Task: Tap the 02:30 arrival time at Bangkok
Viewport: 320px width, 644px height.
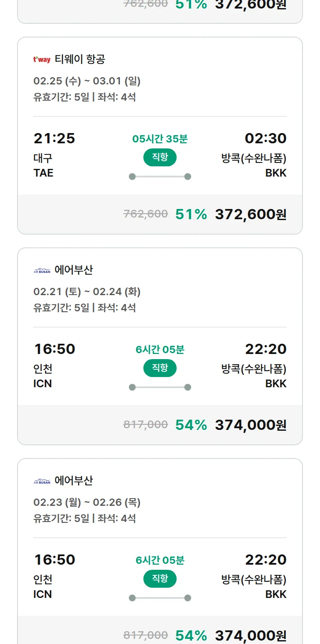Action: (x=265, y=139)
